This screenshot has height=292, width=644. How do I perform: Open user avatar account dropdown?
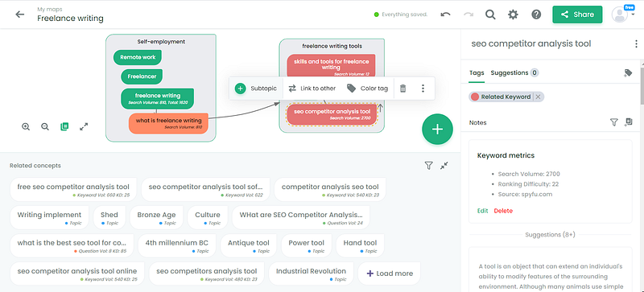click(623, 14)
